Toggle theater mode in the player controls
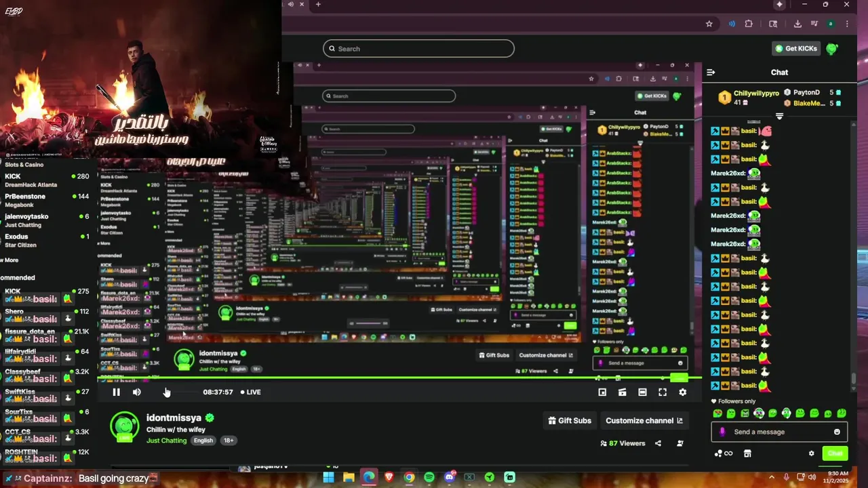This screenshot has width=868, height=488. coord(642,392)
